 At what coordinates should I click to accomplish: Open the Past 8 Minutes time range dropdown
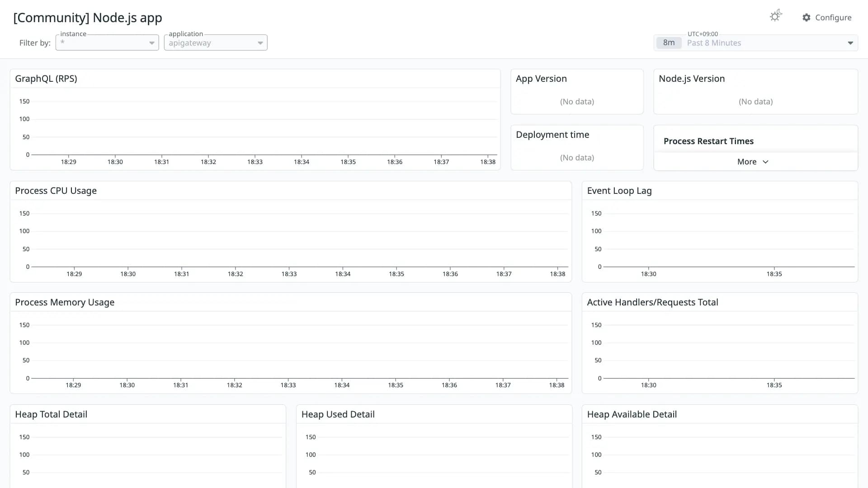tap(756, 43)
